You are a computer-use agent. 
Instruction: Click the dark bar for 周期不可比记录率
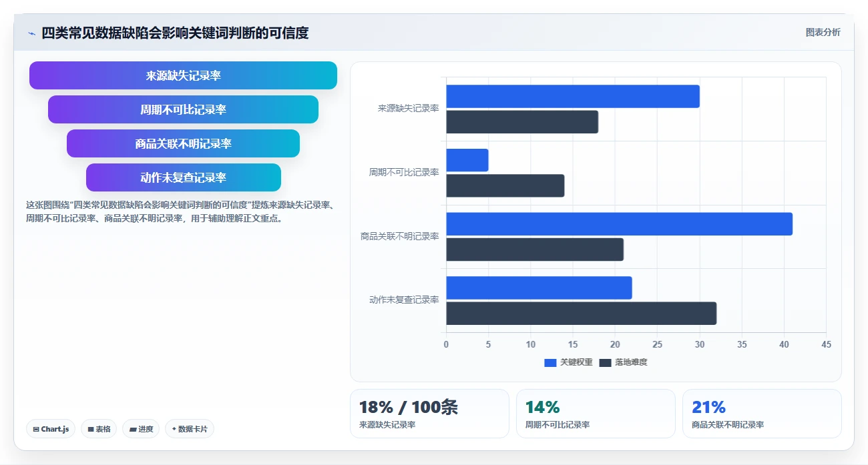505,185
